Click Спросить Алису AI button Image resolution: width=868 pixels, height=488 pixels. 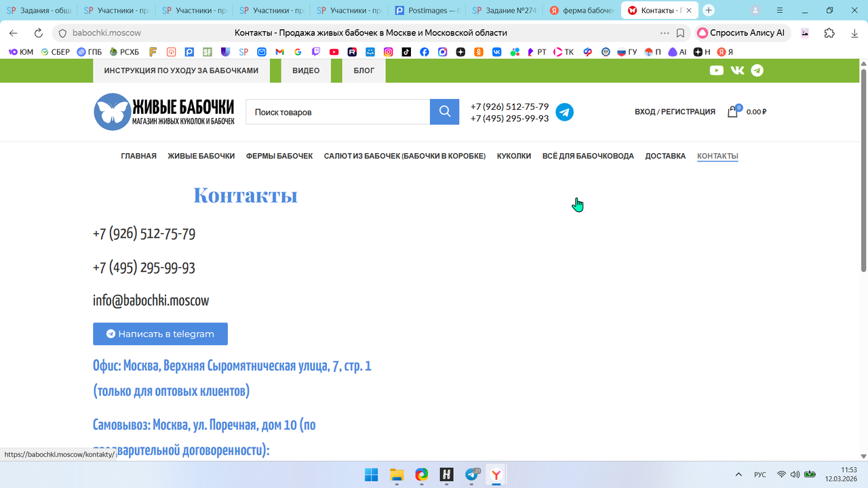tap(742, 33)
